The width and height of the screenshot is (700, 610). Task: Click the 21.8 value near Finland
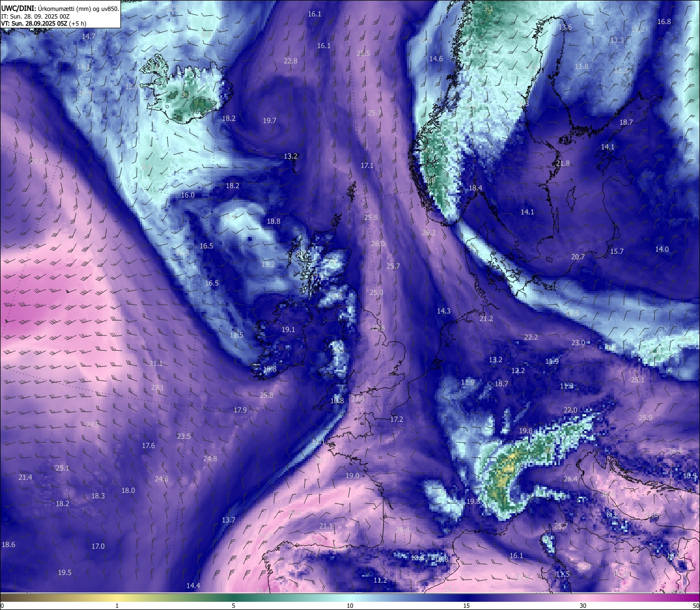pyautogui.click(x=563, y=163)
